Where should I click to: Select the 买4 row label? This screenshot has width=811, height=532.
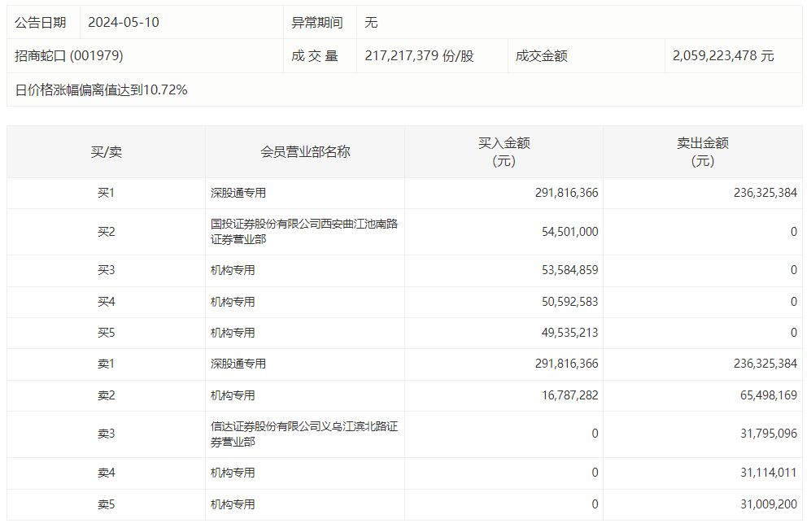[x=106, y=302]
